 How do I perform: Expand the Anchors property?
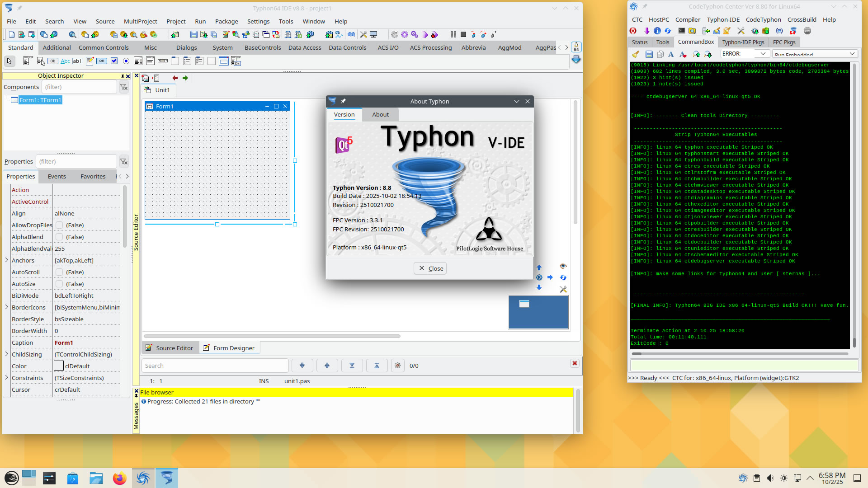(6, 260)
